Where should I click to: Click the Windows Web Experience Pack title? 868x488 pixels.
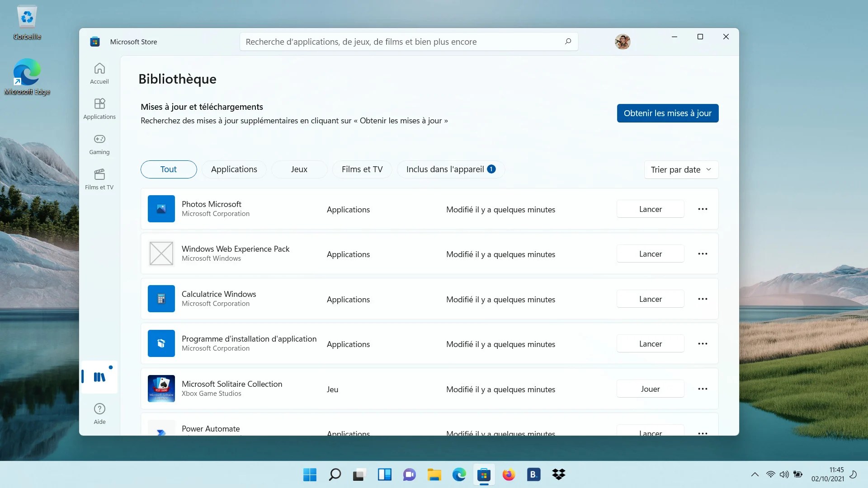pos(236,249)
